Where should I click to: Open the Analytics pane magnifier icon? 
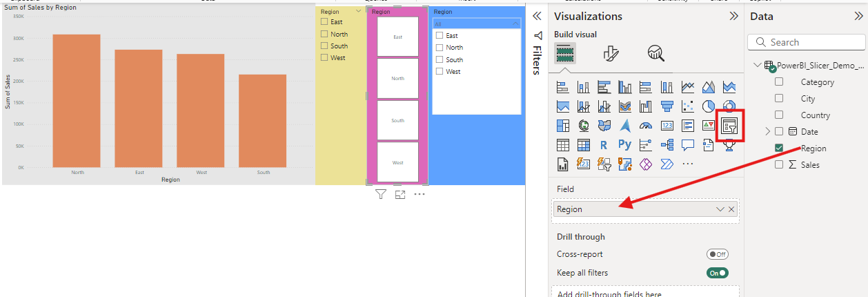pos(655,53)
